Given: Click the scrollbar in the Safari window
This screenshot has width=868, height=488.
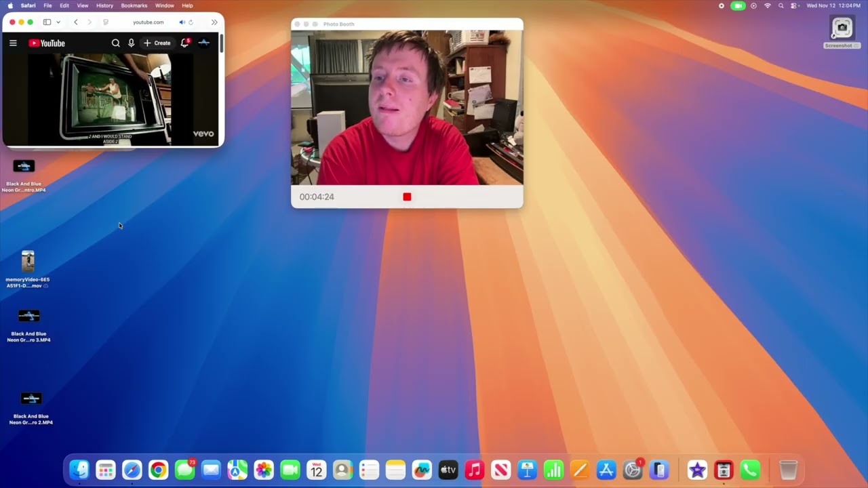Looking at the screenshot, I should (x=221, y=43).
